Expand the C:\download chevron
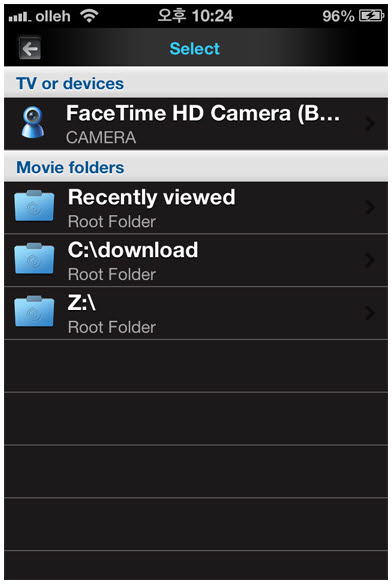Image resolution: width=392 pixels, height=585 pixels. coord(369,260)
